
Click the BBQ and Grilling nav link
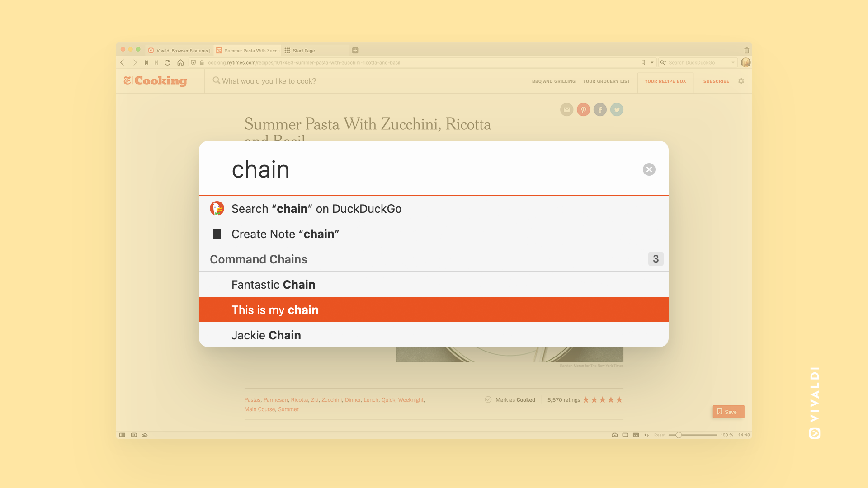pyautogui.click(x=553, y=81)
